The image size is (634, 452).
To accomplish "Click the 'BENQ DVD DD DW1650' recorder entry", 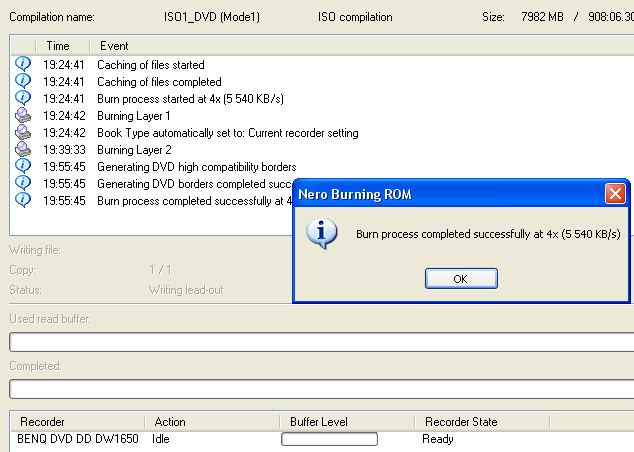I will click(x=78, y=439).
